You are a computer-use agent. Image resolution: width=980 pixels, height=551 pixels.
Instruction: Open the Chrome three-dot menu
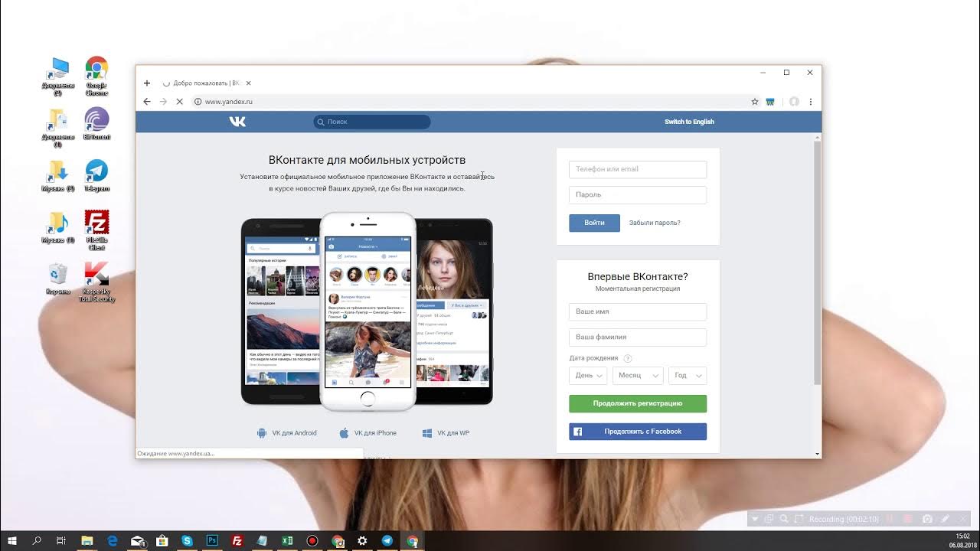pyautogui.click(x=811, y=101)
